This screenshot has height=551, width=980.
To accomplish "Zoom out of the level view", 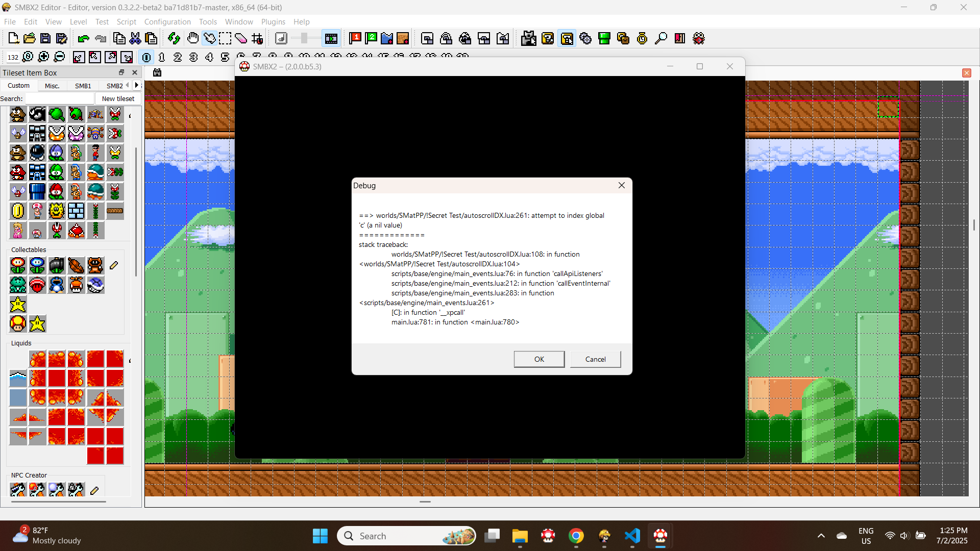I will (x=59, y=57).
